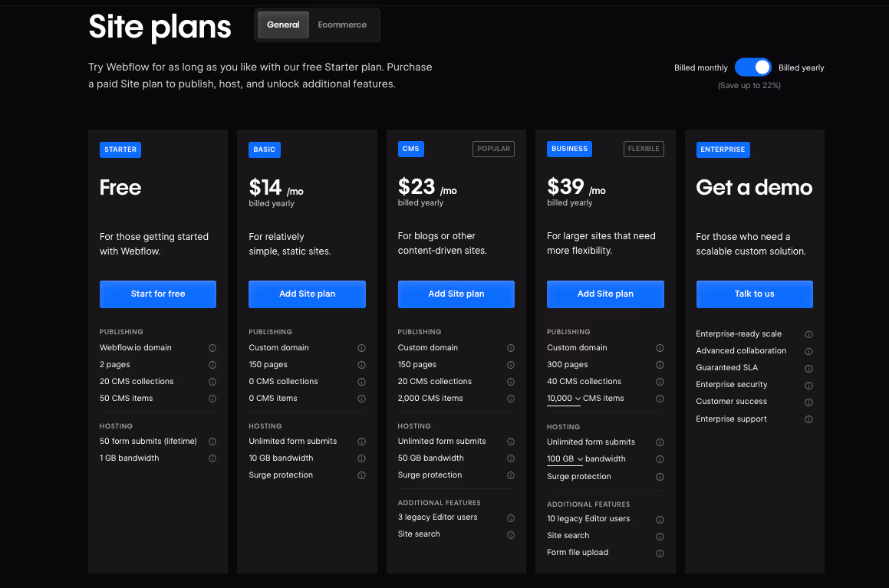Screen dimensions: 889x588
Task: Click info icon for CMS Unlimited form submits
Action: click(510, 442)
